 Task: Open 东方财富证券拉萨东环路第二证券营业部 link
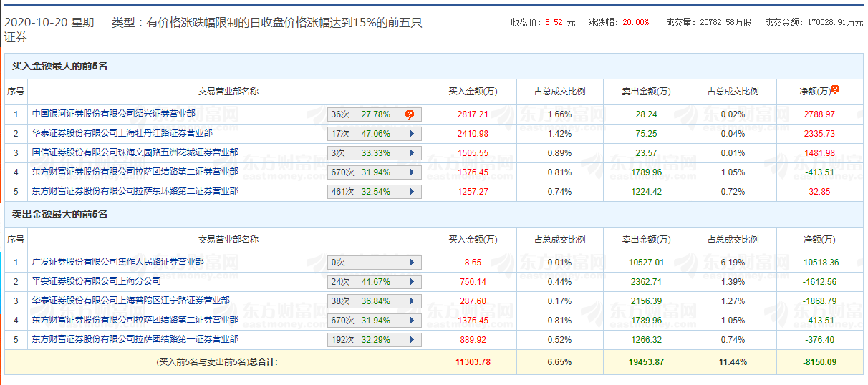(135, 191)
